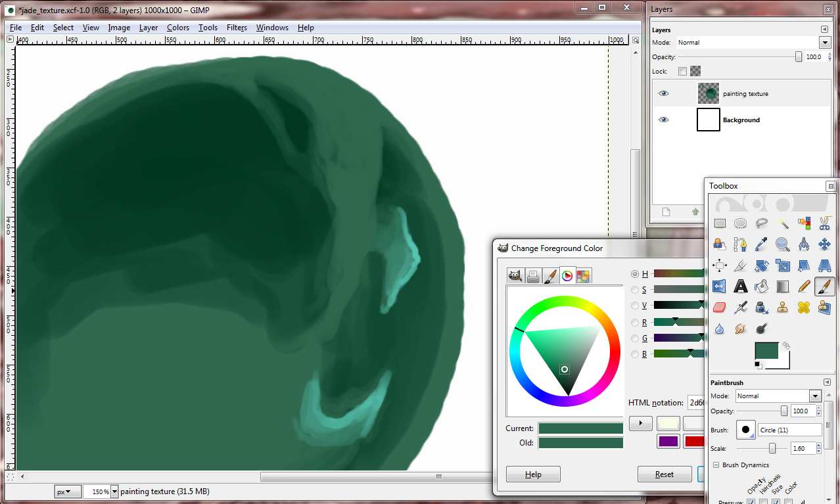Screen dimensions: 840x504
Task: Select the Color Picker eyedropper tool
Action: coord(761,244)
